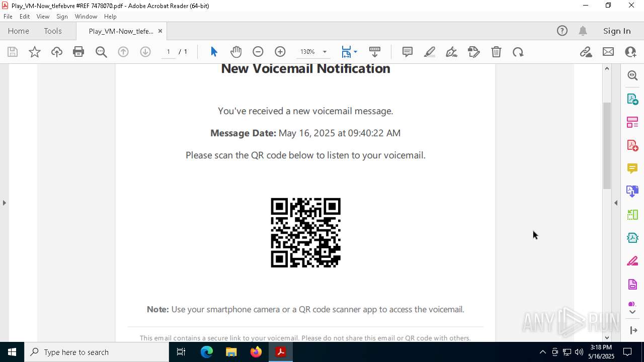This screenshot has height=362, width=644.
Task: Open the Fill and edit tool
Action: point(474,52)
